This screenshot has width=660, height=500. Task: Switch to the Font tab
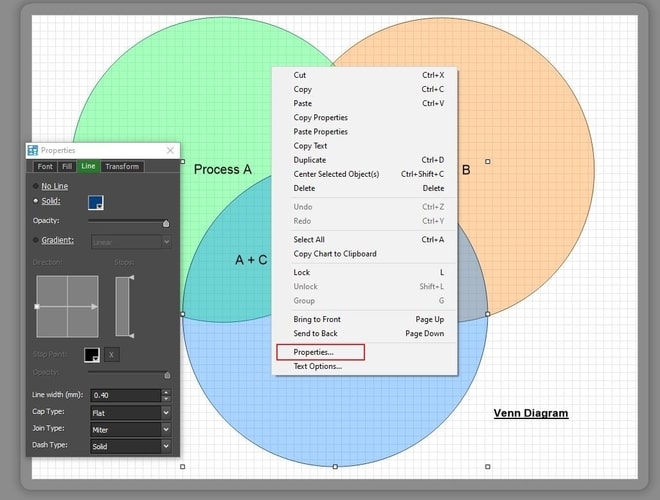(x=45, y=167)
